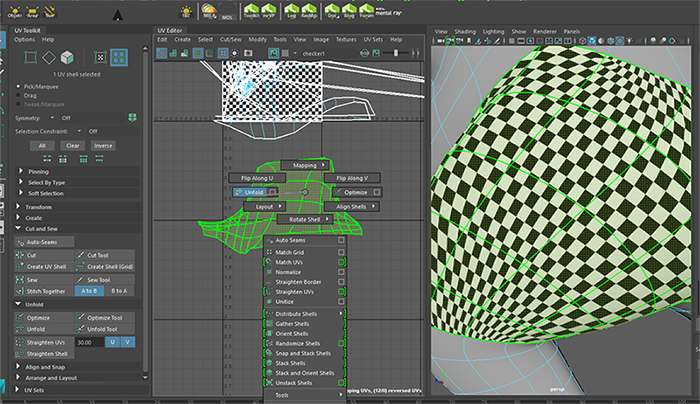Click the Straighten UVs angle input field
Image resolution: width=700 pixels, height=404 pixels.
(x=90, y=342)
